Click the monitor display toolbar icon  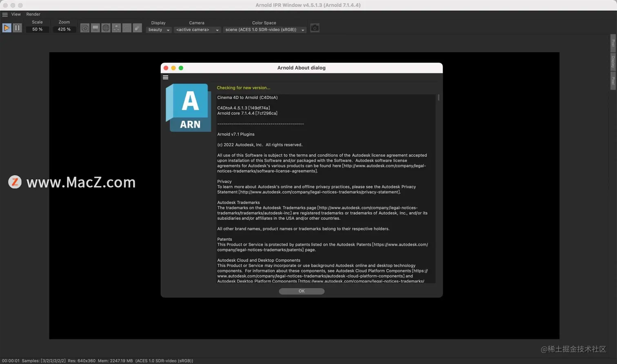click(x=95, y=28)
